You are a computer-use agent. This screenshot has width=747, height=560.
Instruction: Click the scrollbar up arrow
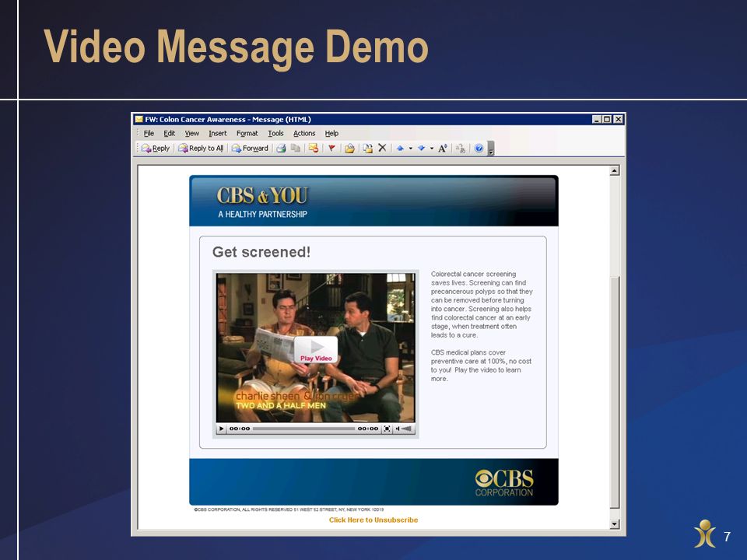(x=615, y=170)
